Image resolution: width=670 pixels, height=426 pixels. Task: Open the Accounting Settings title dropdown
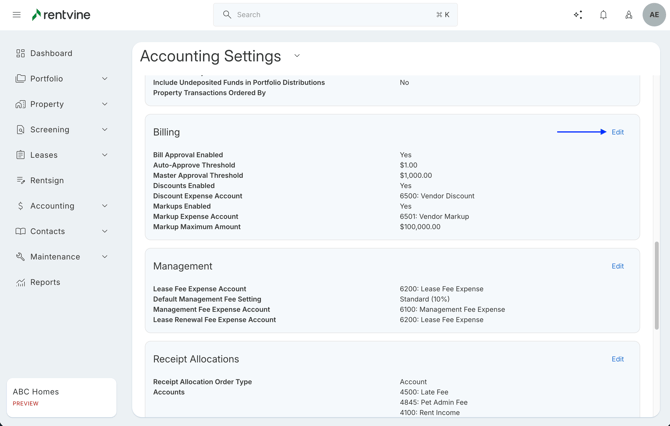click(297, 57)
